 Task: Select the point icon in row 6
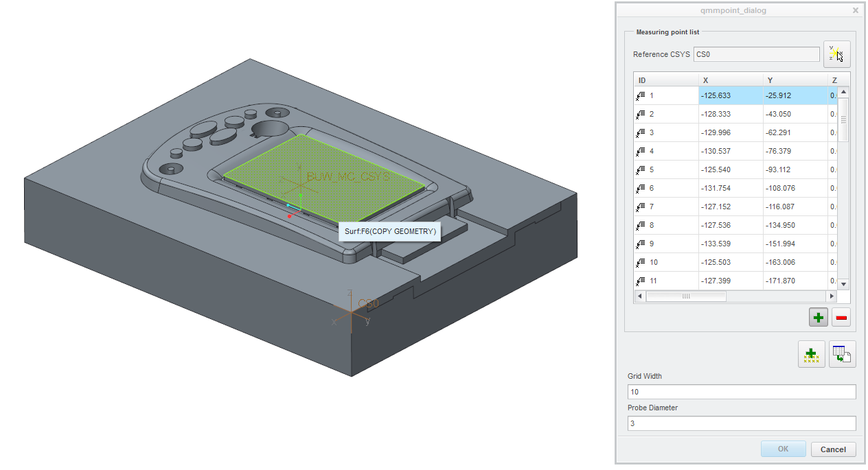[641, 188]
